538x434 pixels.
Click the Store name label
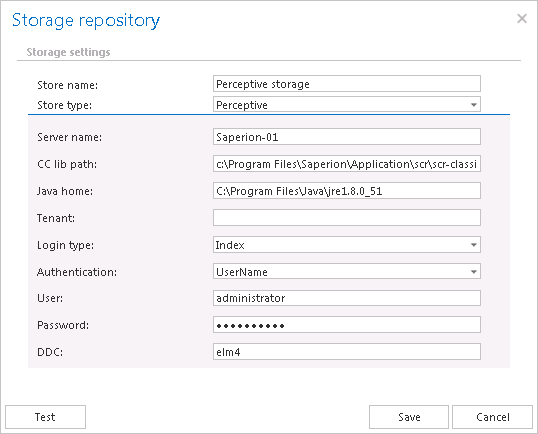(x=68, y=85)
